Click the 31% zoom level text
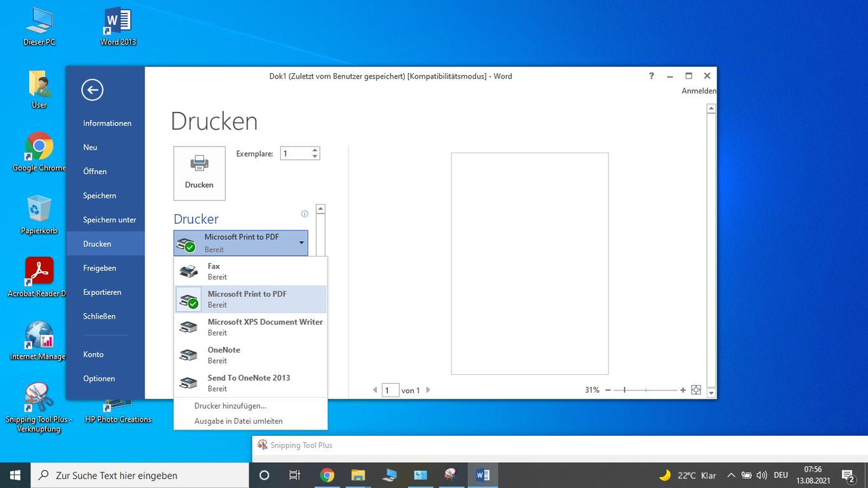The width and height of the screenshot is (868, 488). [592, 390]
